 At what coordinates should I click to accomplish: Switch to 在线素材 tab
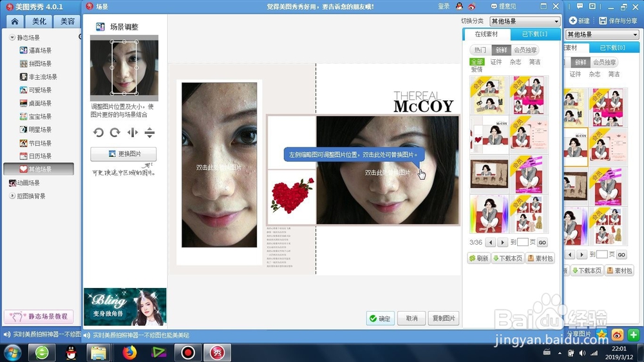tap(486, 34)
